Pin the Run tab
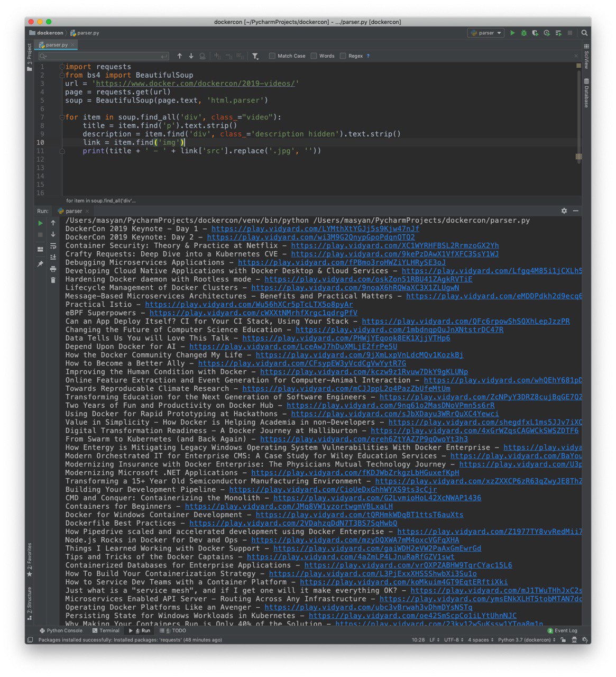The width and height of the screenshot is (616, 677). tap(41, 263)
